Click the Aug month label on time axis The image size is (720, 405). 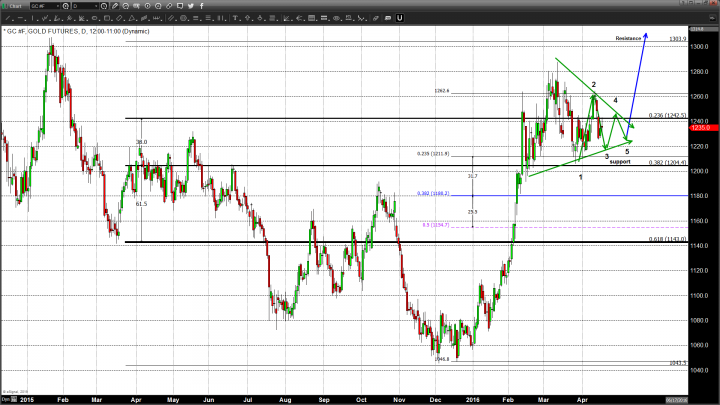[x=285, y=400]
